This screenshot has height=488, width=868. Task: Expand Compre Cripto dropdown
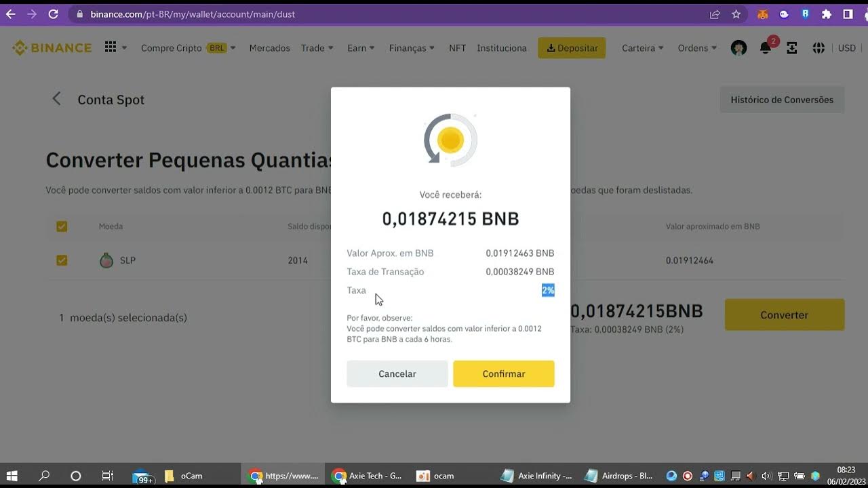pyautogui.click(x=188, y=48)
